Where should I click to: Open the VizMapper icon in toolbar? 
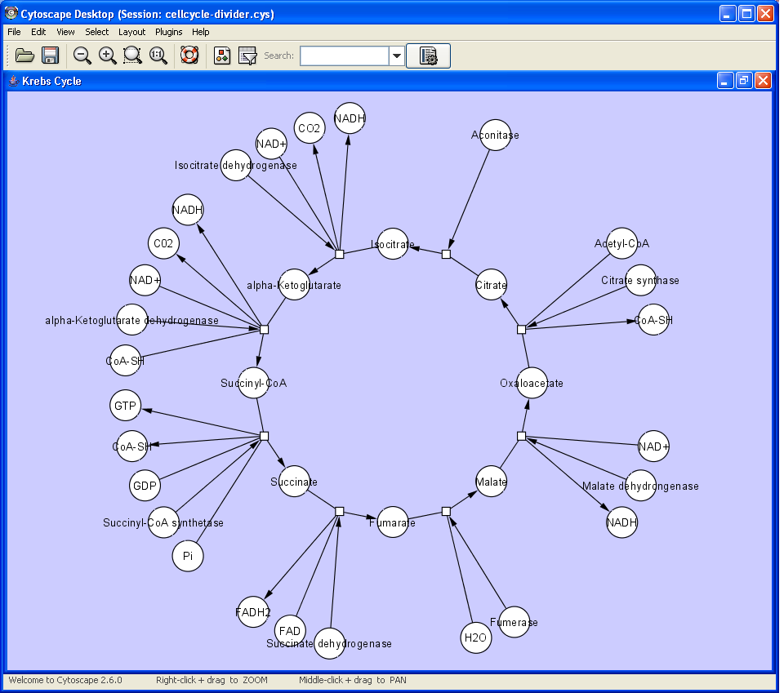(222, 56)
